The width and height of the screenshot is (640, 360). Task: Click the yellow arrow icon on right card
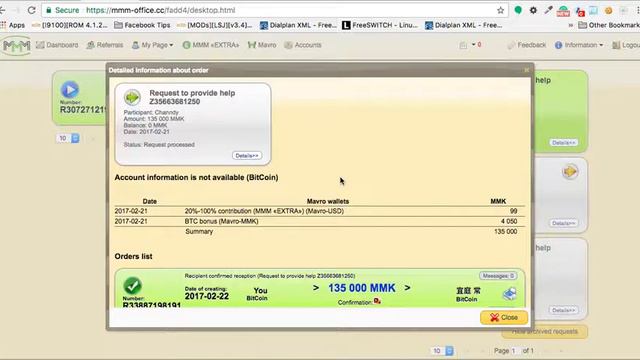[x=570, y=171]
